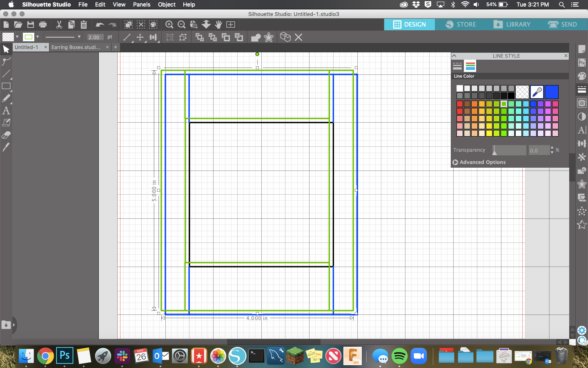The image size is (588, 368).
Task: Toggle the left library drawer arrow
Action: [x=14, y=325]
